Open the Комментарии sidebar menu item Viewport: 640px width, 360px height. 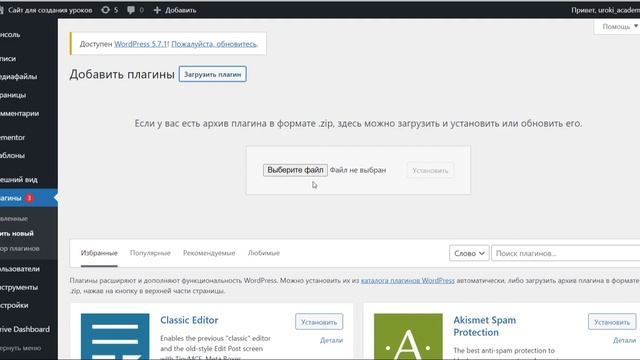tap(29, 113)
